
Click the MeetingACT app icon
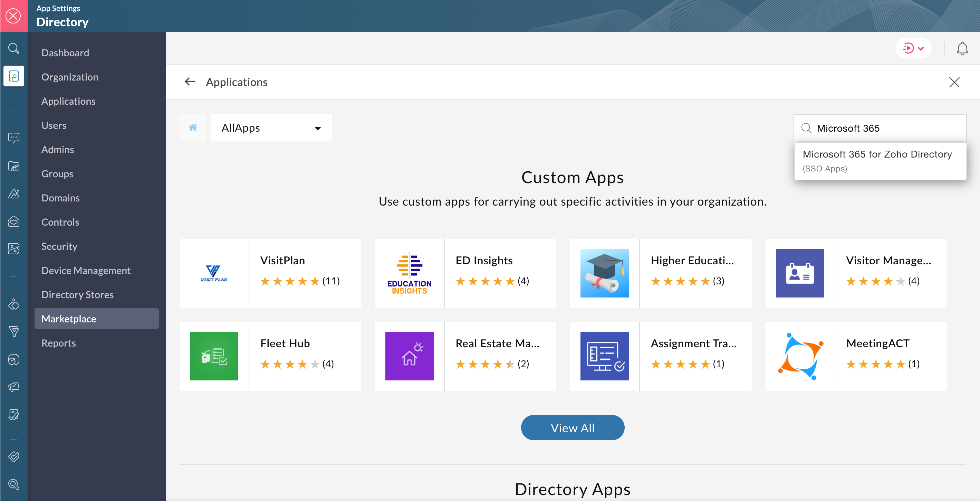coord(800,356)
